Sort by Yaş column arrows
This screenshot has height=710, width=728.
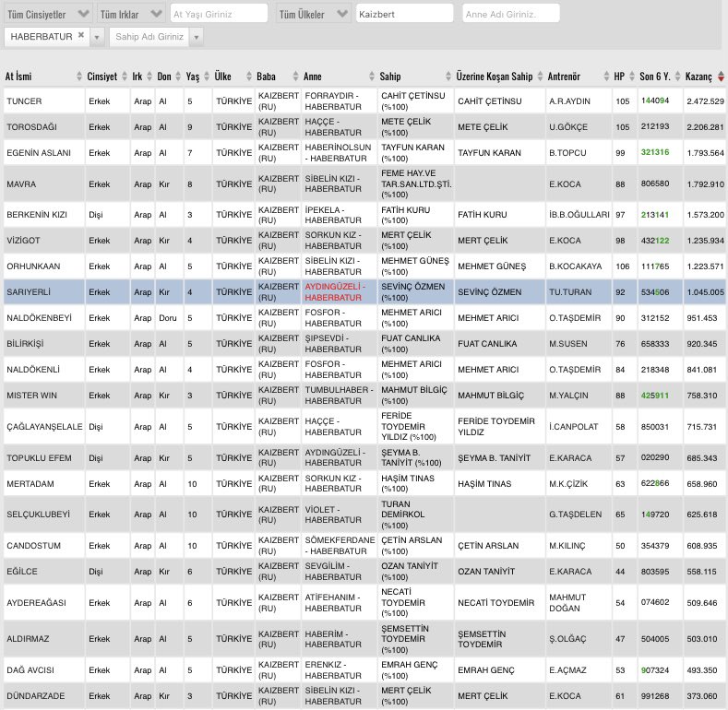pyautogui.click(x=207, y=77)
